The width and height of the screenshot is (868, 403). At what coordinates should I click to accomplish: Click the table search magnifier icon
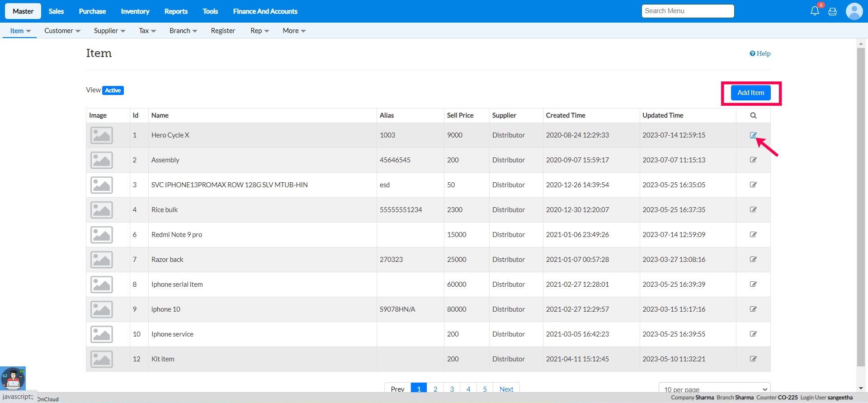pos(753,115)
